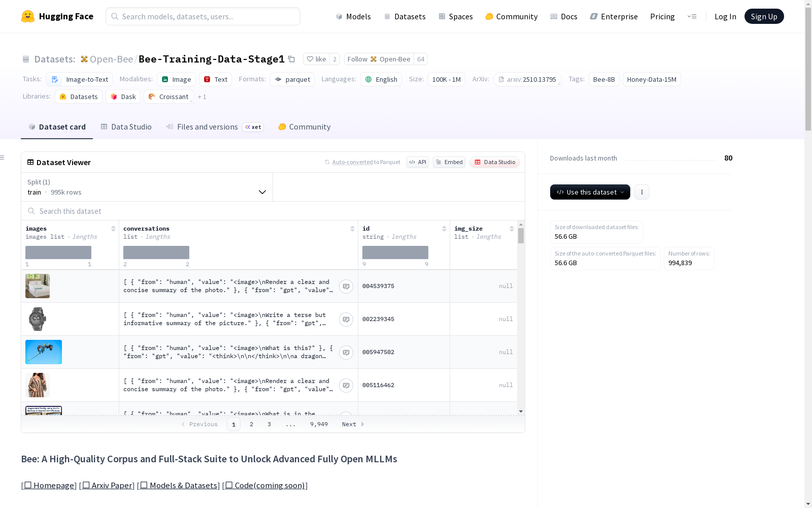812x508 pixels.
Task: Click the arXiv paper tag 2510.13795
Action: [x=527, y=79]
